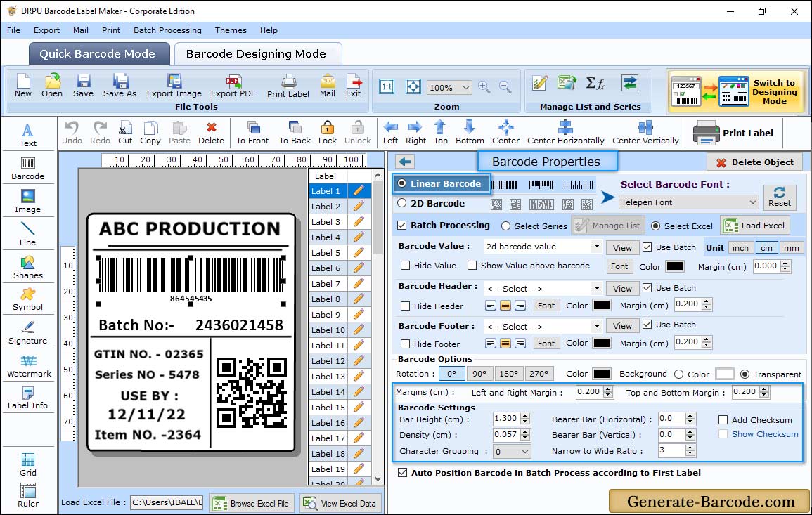Image resolution: width=812 pixels, height=515 pixels.
Task: Select the Linear Barcode radio button
Action: coord(402,183)
